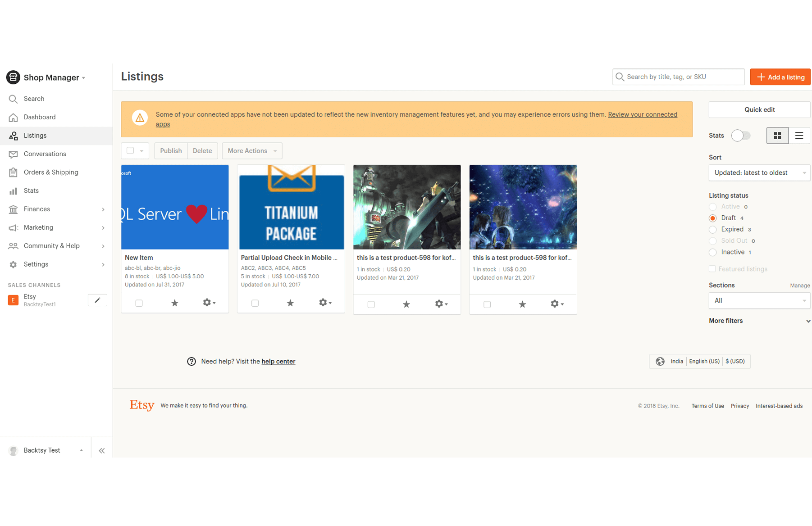Viewport: 812px width, 526px height.
Task: Click the Etsy sales channel E icon
Action: point(13,300)
